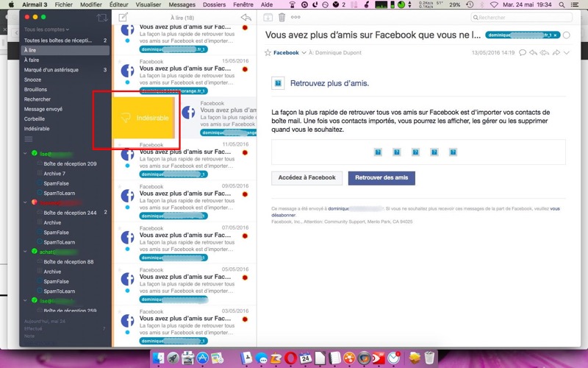
Task: Click the inbox icon atop the sidebar
Action: 102,17
